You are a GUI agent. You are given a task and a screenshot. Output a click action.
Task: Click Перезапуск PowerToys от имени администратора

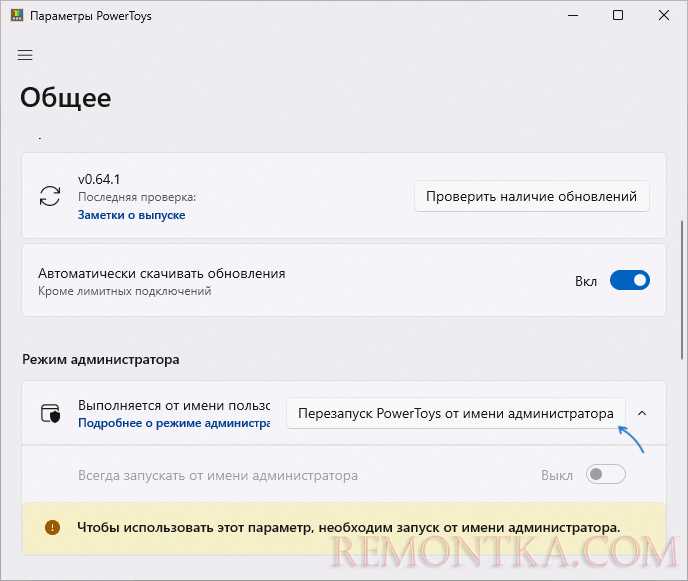(456, 413)
